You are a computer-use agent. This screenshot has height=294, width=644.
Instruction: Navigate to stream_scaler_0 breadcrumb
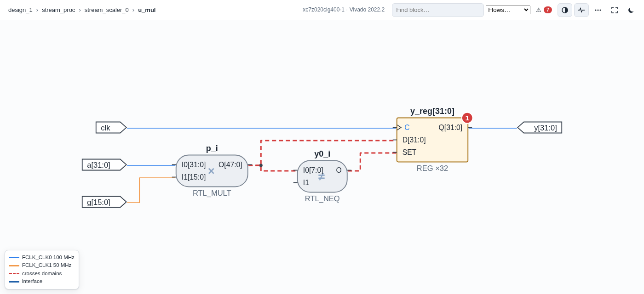[107, 10]
